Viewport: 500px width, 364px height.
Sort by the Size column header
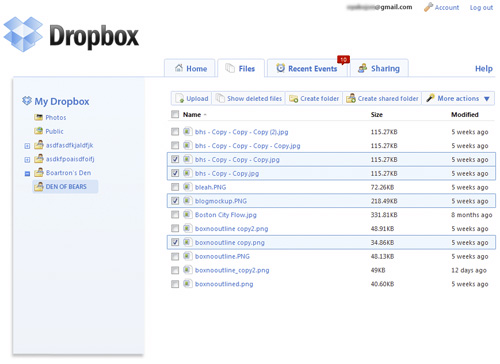click(377, 115)
